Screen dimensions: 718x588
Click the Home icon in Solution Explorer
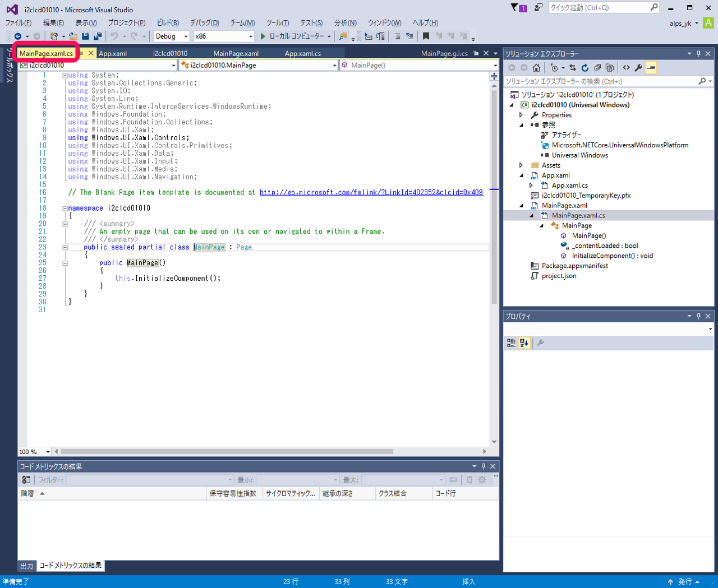click(536, 68)
